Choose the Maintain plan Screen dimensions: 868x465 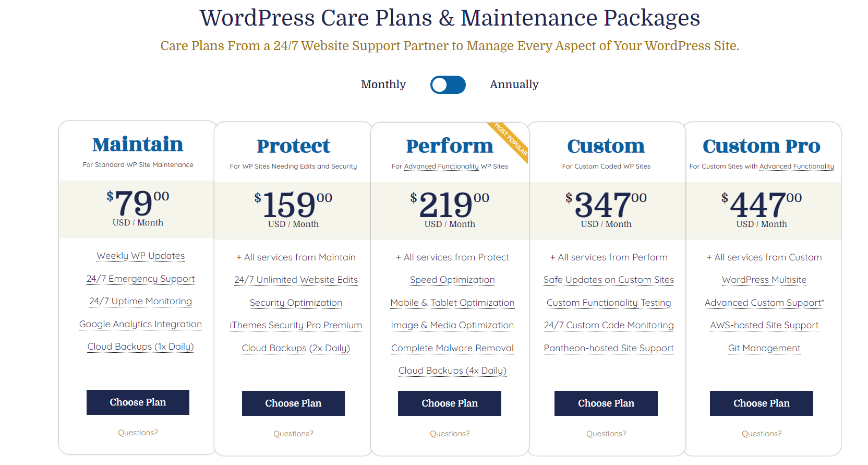pyautogui.click(x=138, y=402)
